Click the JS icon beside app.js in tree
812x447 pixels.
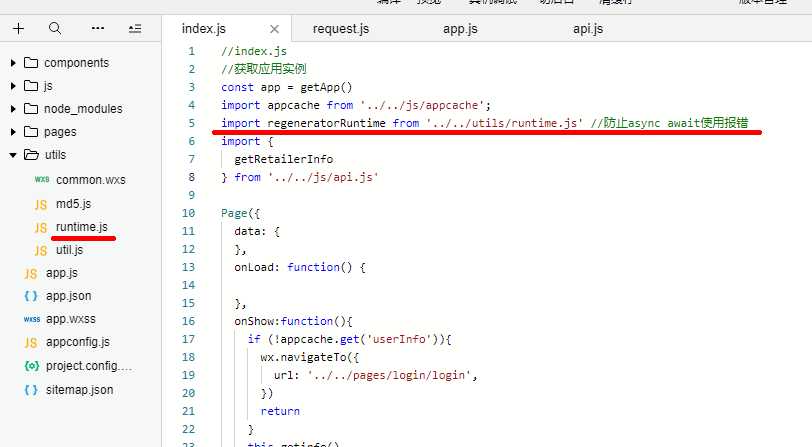[x=31, y=273]
